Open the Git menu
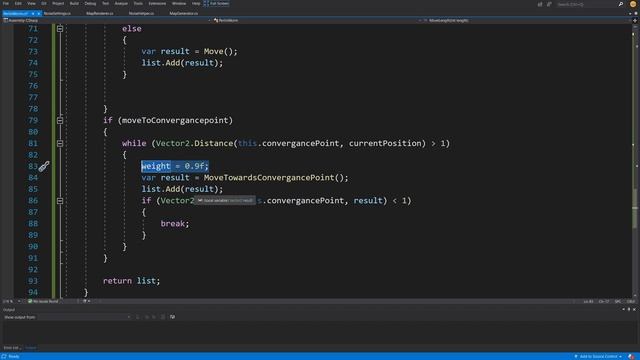Screen dimensions: 640x360 coord(44,4)
